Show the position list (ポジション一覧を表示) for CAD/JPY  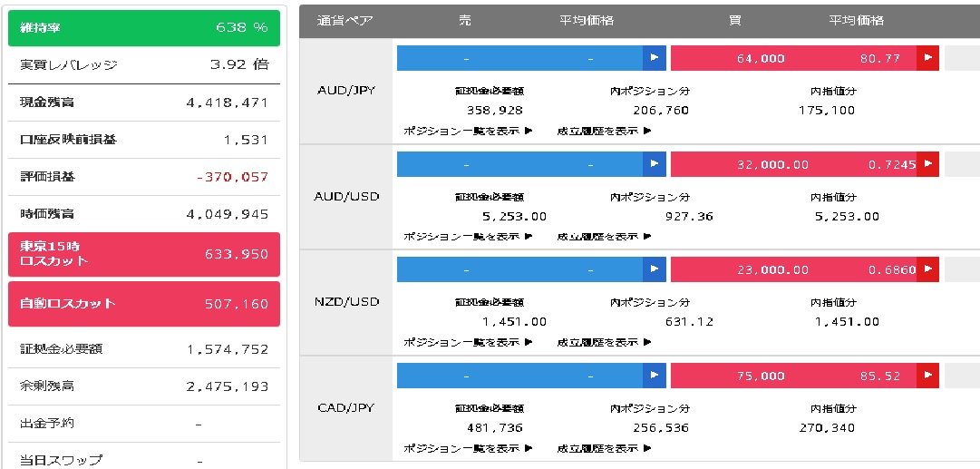pos(467,448)
